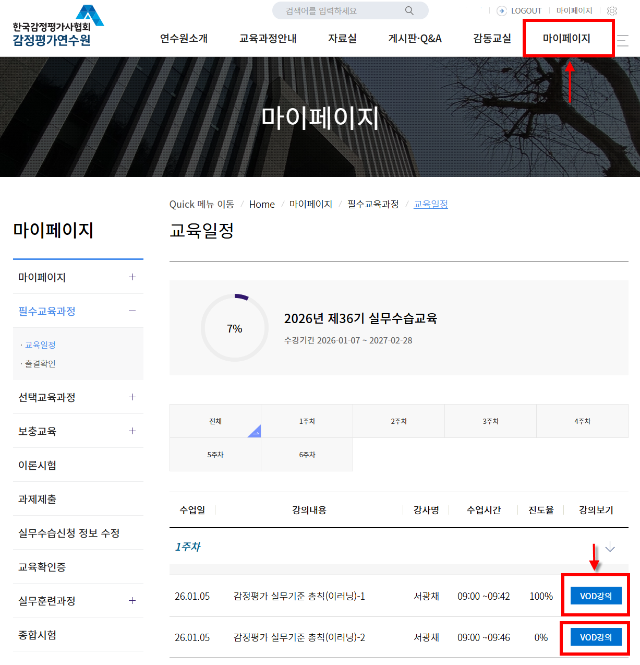Open the 교육과정안내 menu
Screen dimensions: 640x665
point(268,39)
